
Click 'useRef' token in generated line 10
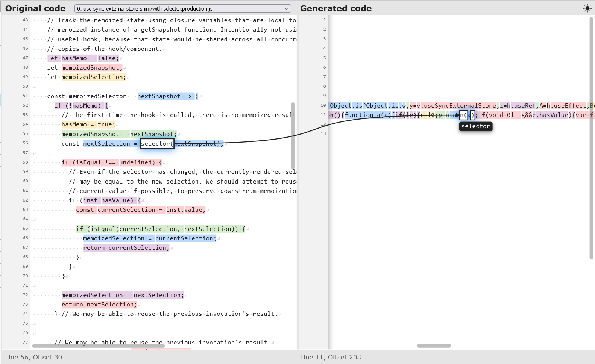[525, 106]
